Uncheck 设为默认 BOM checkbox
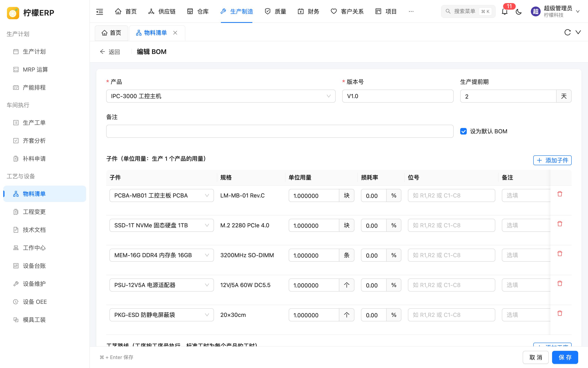Viewport: 588px width, 368px height. click(463, 131)
